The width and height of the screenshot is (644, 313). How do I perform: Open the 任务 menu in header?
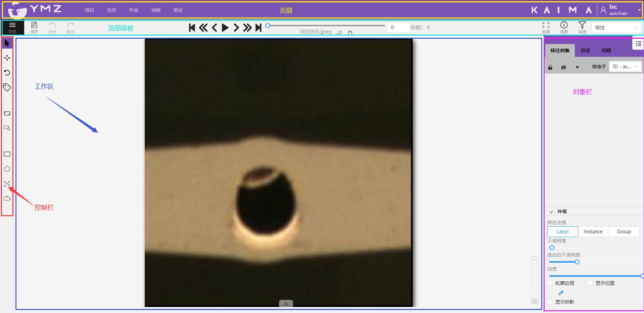pyautogui.click(x=111, y=10)
